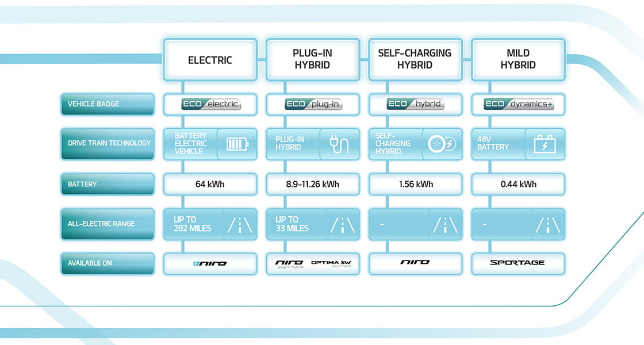Click the ECO electric vehicle badge
The width and height of the screenshot is (644, 345).
[210, 104]
